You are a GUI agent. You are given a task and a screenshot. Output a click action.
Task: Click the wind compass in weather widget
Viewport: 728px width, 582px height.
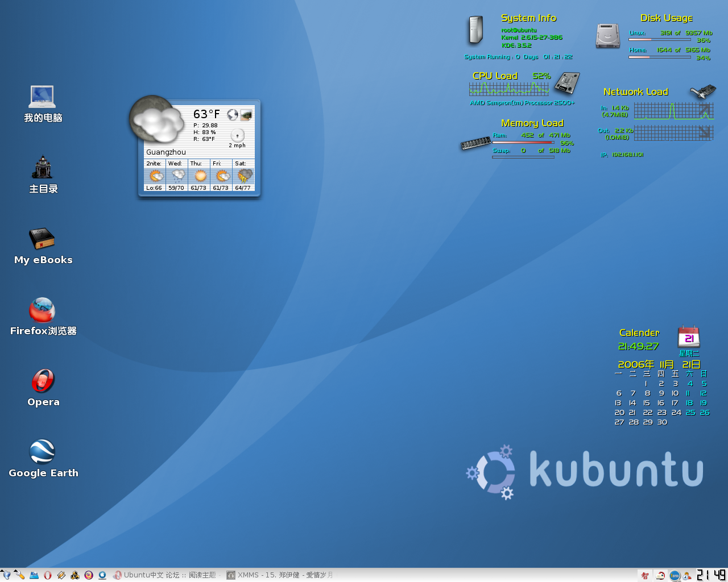238,135
